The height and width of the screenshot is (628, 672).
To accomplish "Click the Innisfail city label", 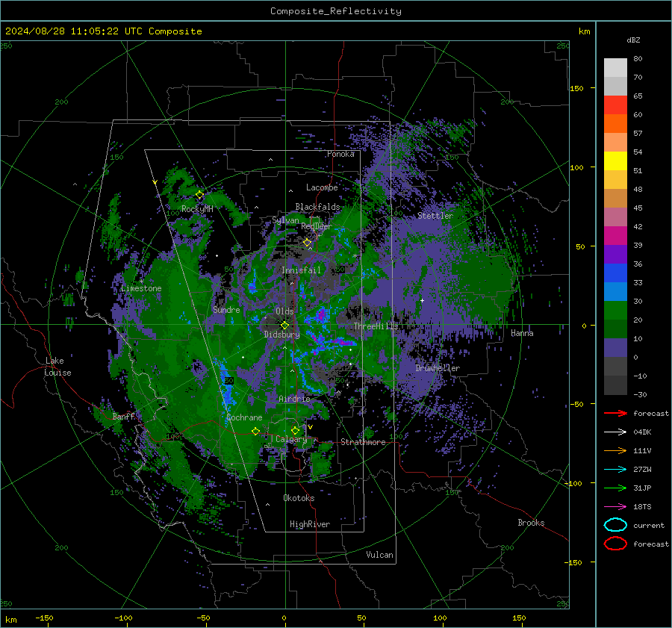I will 301,270.
